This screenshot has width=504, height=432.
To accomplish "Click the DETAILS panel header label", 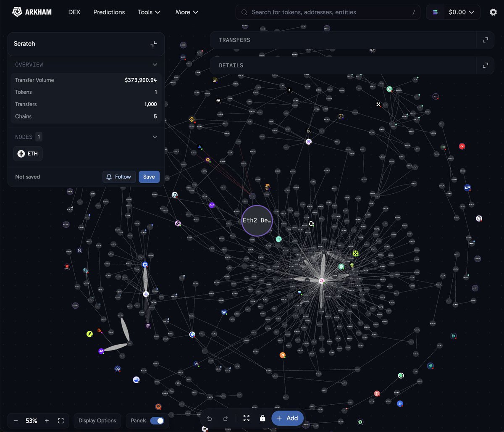I will click(x=231, y=66).
